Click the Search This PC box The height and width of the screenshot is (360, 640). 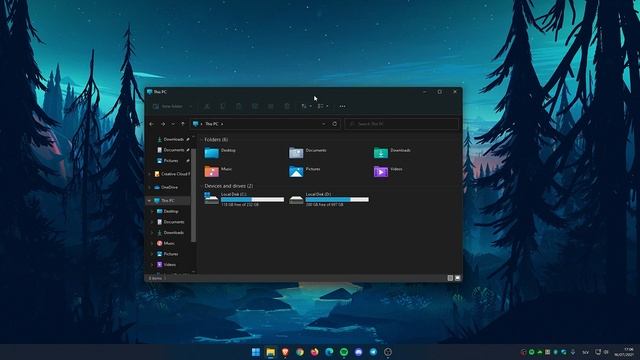tap(402, 124)
